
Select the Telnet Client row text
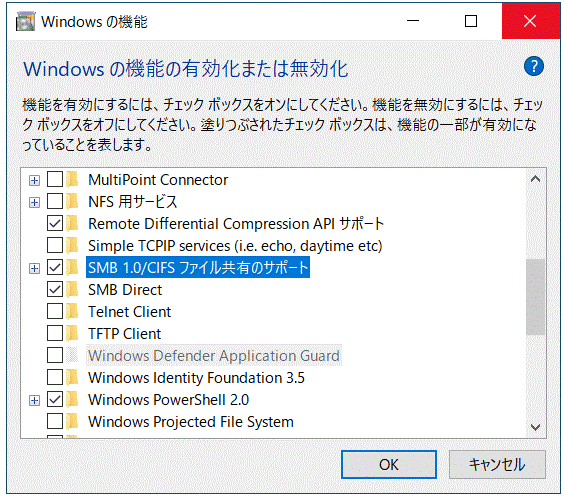point(130,312)
